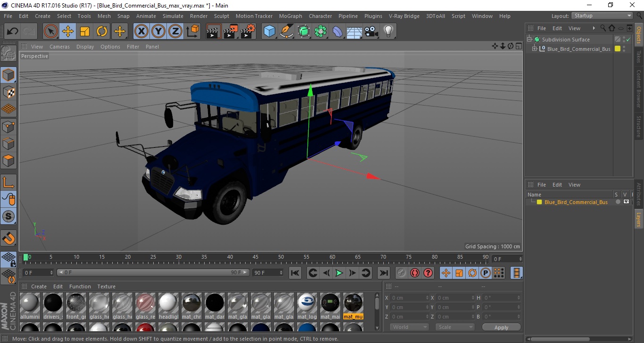Open the Scale mode dropdown in coordinates
The height and width of the screenshot is (343, 644).
click(x=455, y=327)
